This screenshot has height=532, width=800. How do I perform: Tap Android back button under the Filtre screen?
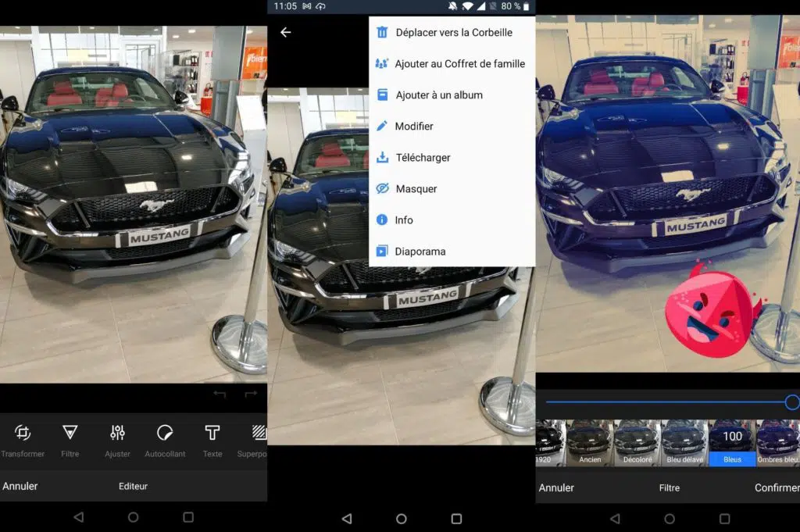(x=616, y=519)
